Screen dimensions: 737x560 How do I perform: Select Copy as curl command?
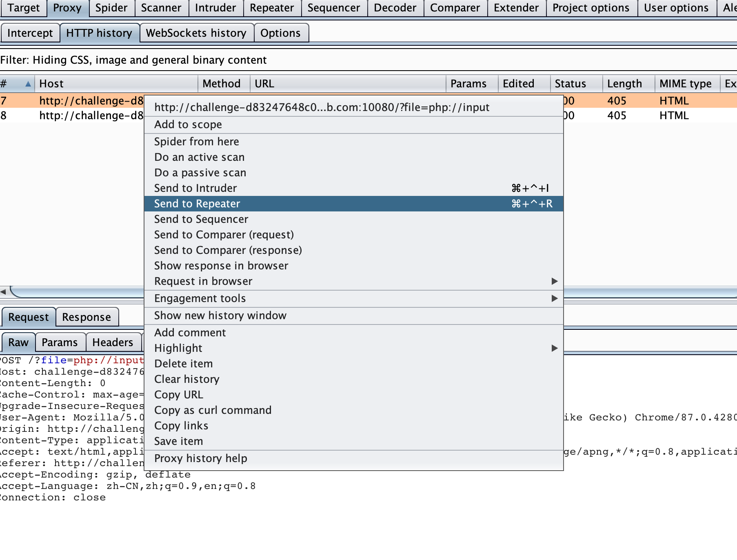354,410
